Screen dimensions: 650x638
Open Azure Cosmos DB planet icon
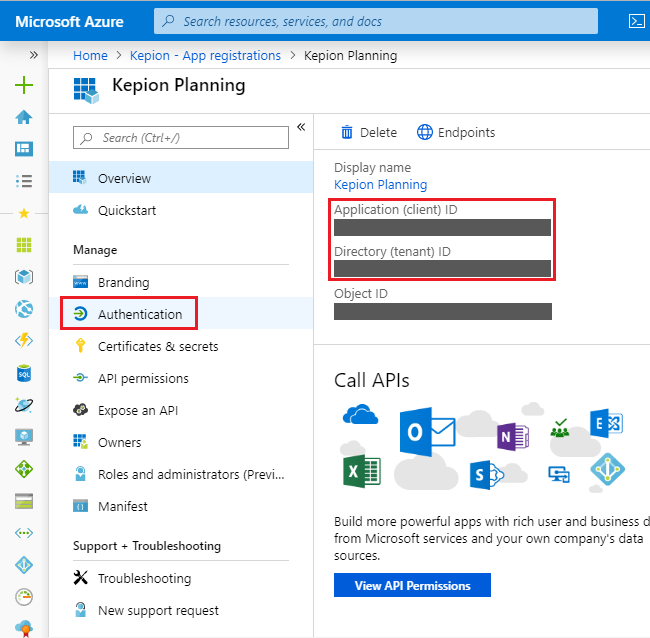pyautogui.click(x=24, y=405)
